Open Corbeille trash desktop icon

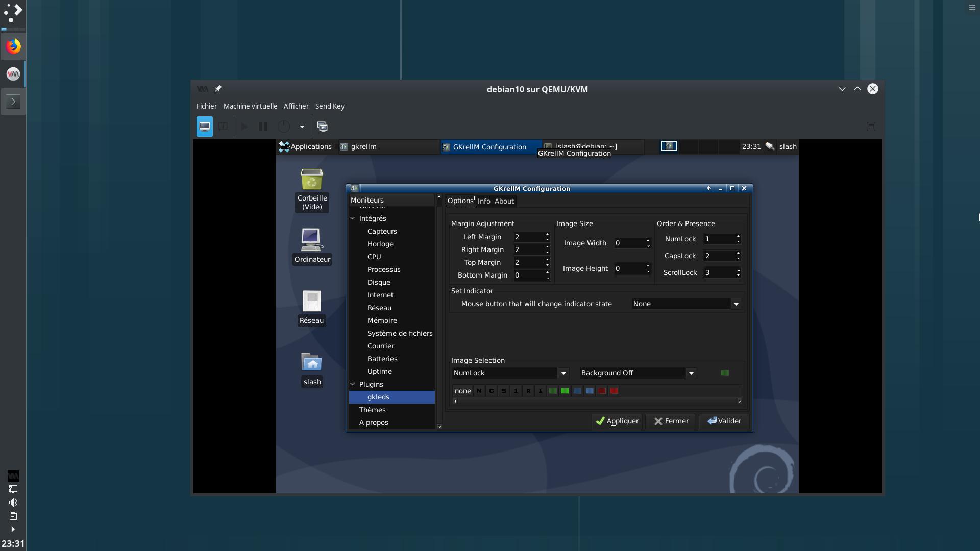click(312, 190)
